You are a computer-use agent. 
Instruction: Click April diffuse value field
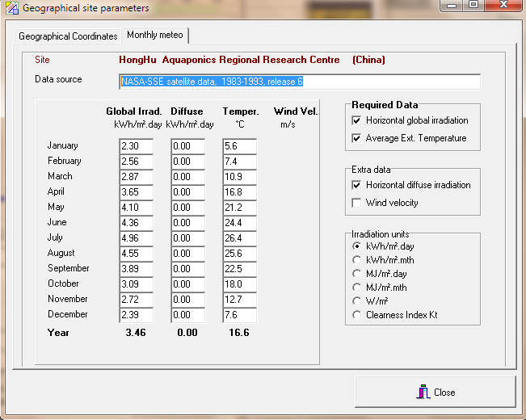click(x=187, y=192)
